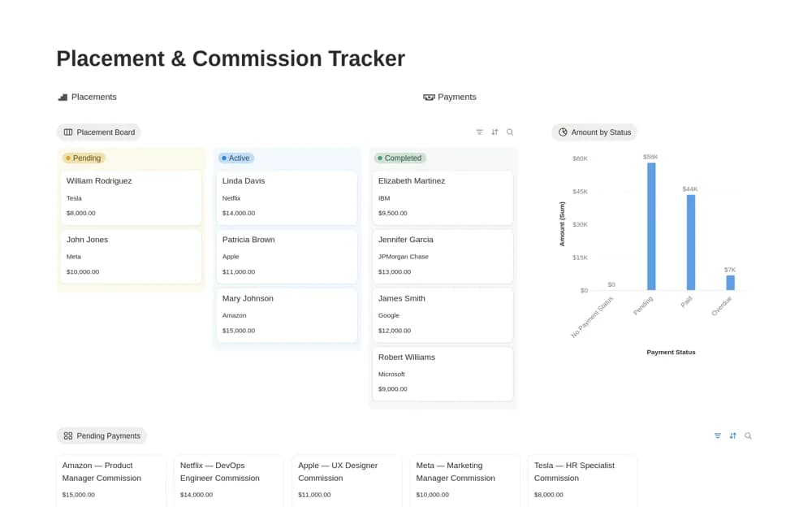Click the Amount (Sum) axis title
This screenshot has width=812, height=507.
click(562, 224)
